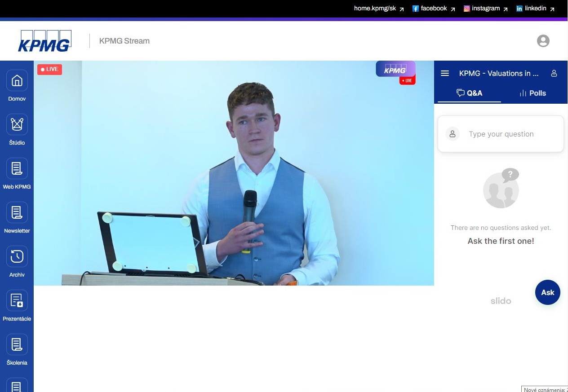This screenshot has height=392, width=568.
Task: Switch to the Polls tab
Action: pos(532,93)
